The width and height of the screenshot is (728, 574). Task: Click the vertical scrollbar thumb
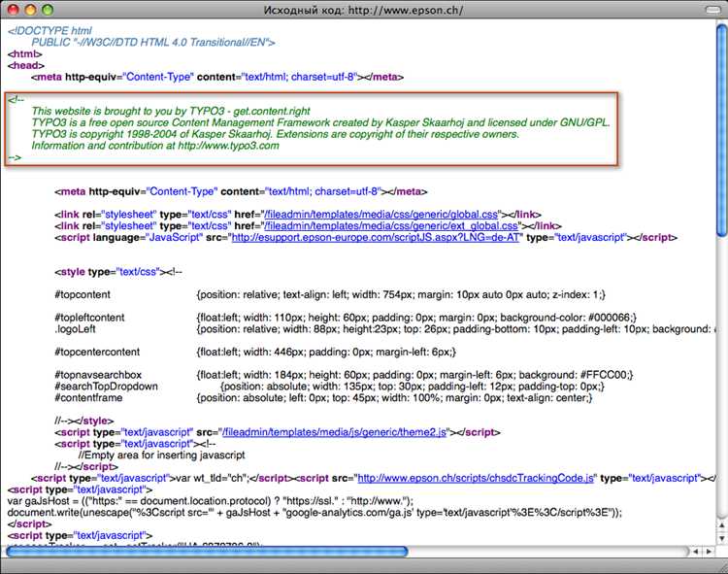[x=721, y=126]
